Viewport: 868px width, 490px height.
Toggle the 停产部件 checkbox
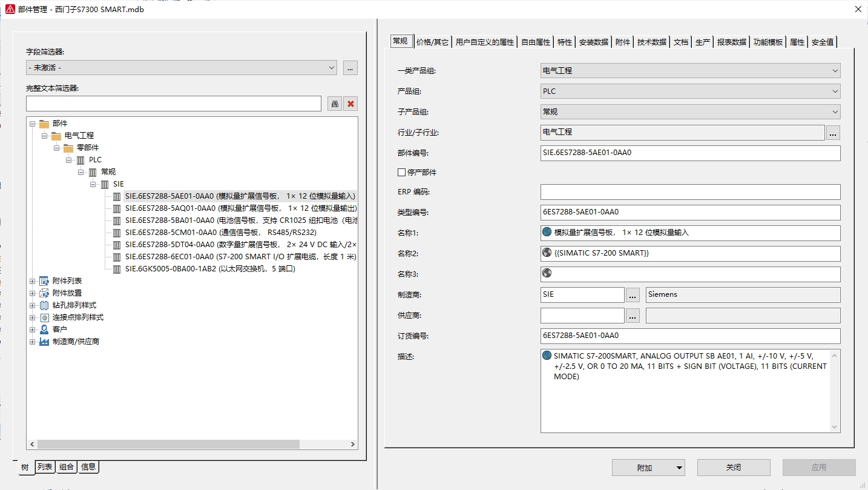pyautogui.click(x=401, y=173)
